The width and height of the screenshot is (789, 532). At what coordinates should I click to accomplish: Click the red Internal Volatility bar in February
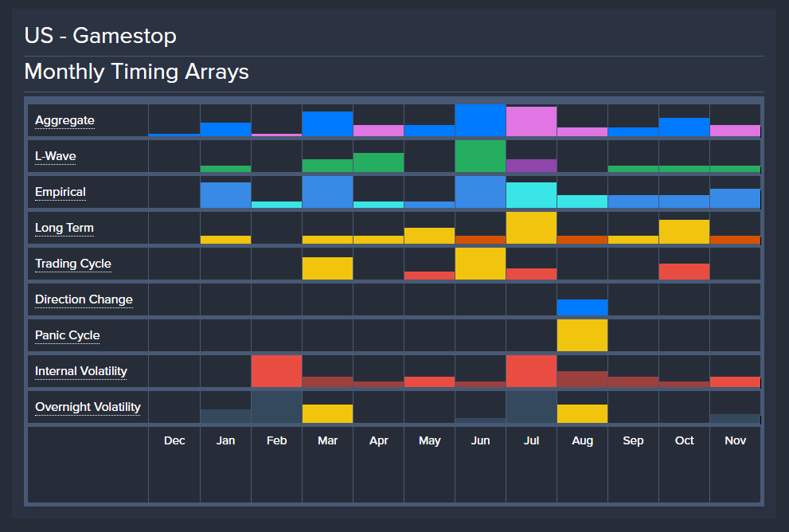click(277, 371)
